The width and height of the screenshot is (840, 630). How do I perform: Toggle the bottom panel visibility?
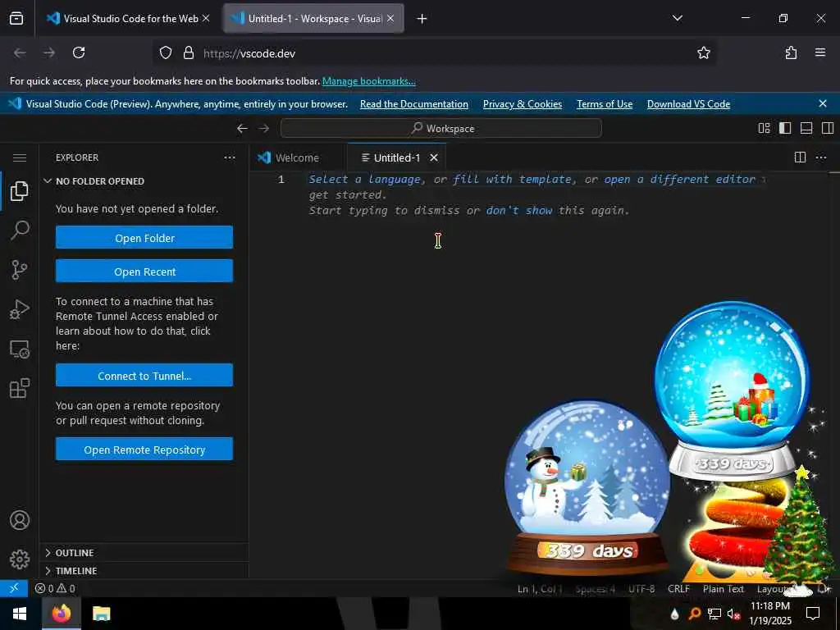[806, 128]
